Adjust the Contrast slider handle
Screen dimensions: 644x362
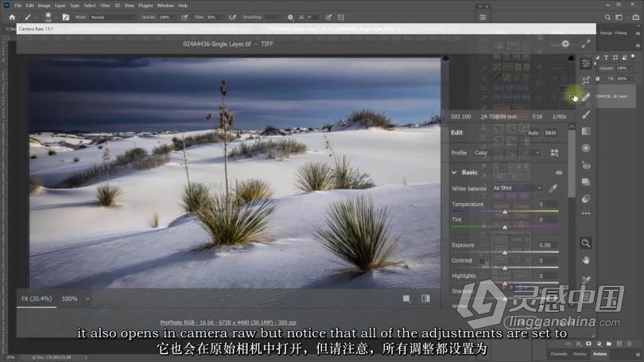tap(505, 268)
